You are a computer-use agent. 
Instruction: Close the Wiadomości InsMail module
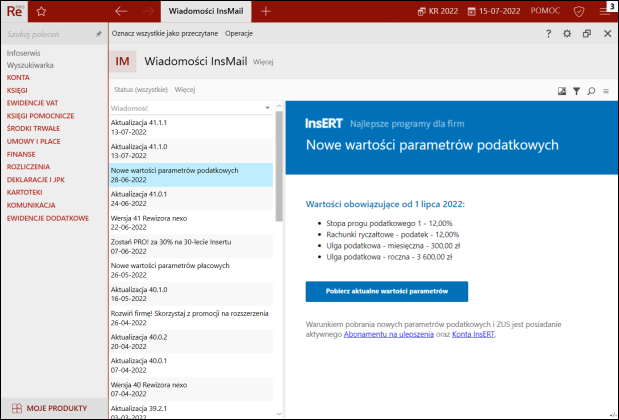[x=608, y=34]
